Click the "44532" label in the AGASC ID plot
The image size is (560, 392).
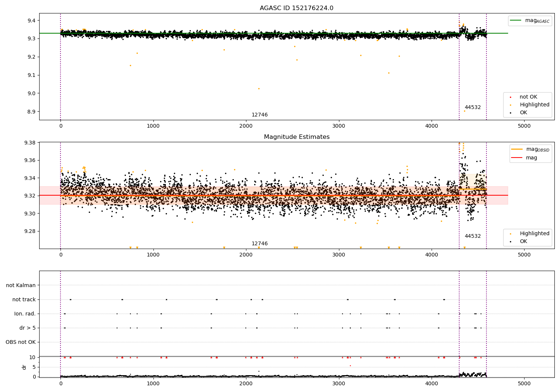click(x=473, y=108)
